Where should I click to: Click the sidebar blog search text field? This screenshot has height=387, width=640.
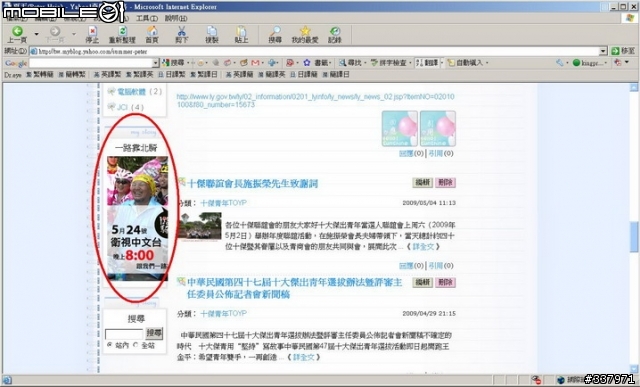click(x=124, y=334)
